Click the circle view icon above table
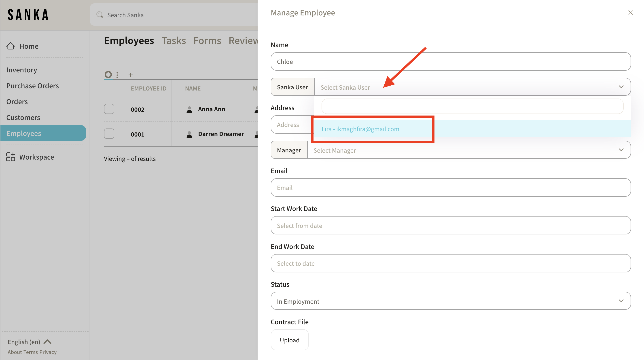The height and width of the screenshot is (360, 644). 108,74
